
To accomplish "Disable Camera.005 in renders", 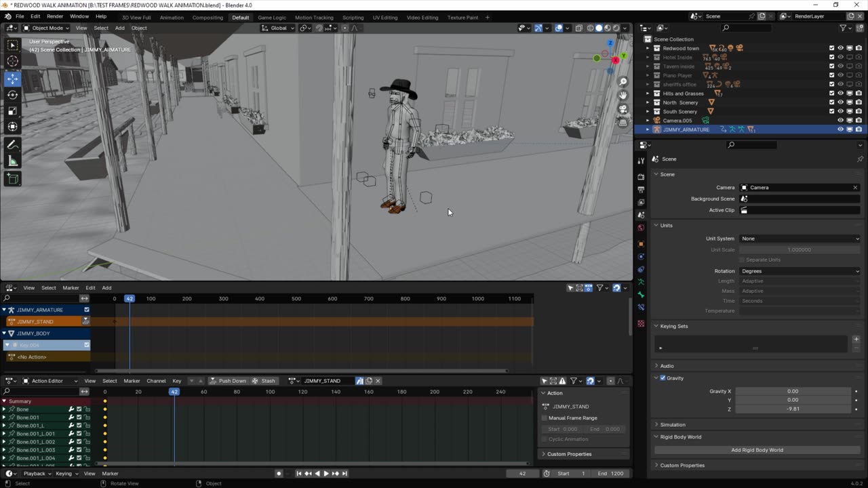I will (859, 121).
